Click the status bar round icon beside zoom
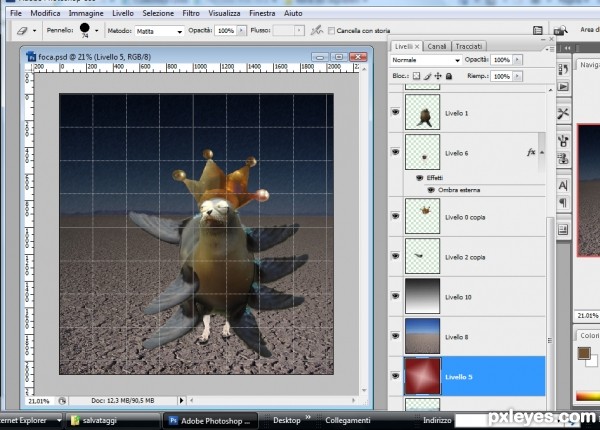This screenshot has width=600, height=430. (x=62, y=401)
